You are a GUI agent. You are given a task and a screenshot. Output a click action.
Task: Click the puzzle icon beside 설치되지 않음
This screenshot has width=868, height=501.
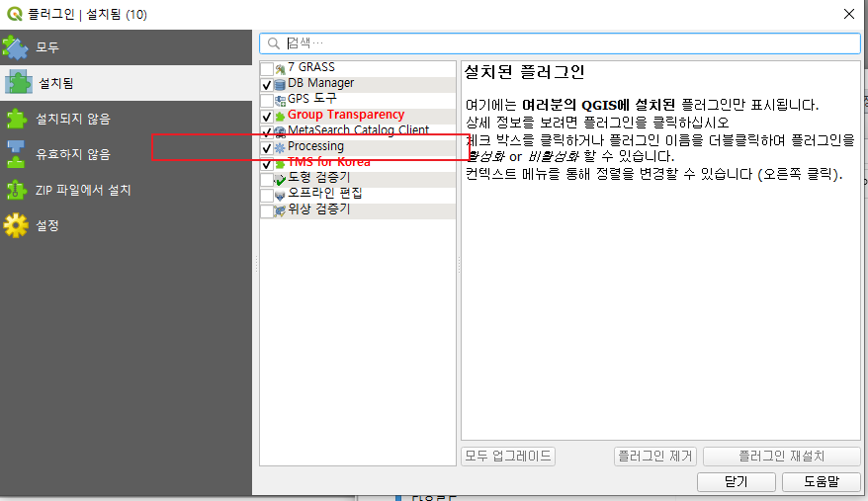click(16, 119)
